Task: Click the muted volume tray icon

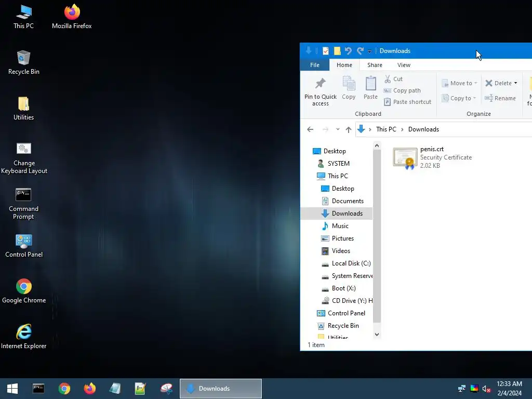Action: 486,389
